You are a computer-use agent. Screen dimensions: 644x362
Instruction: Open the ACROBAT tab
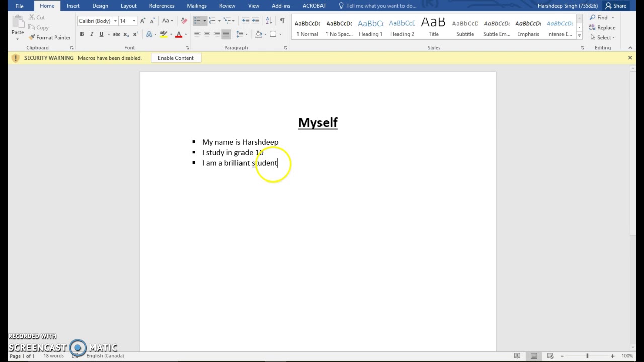(314, 6)
